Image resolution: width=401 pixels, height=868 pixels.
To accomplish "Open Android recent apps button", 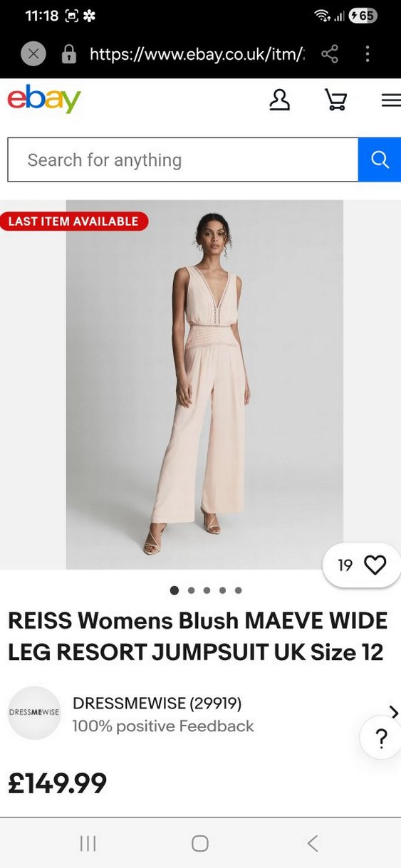I will (x=88, y=844).
